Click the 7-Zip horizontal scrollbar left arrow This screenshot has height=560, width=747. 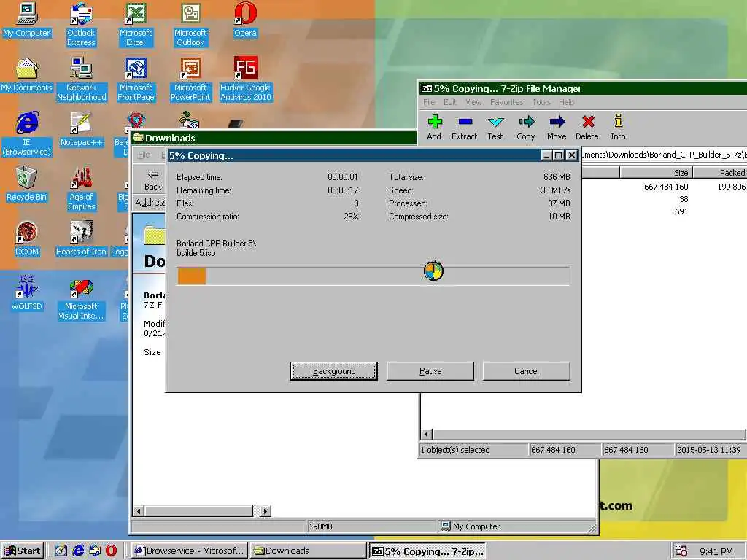coord(427,434)
